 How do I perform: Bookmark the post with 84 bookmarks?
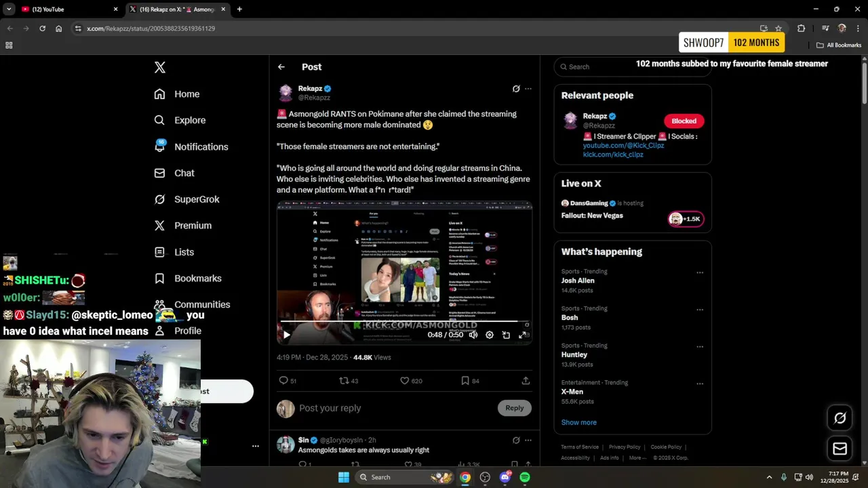(465, 381)
